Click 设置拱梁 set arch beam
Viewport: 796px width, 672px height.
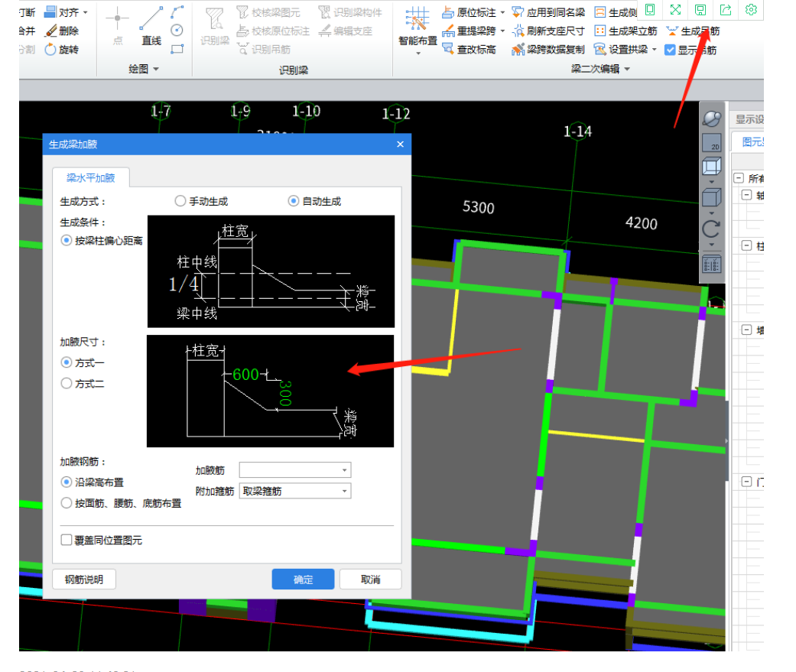coord(622,49)
